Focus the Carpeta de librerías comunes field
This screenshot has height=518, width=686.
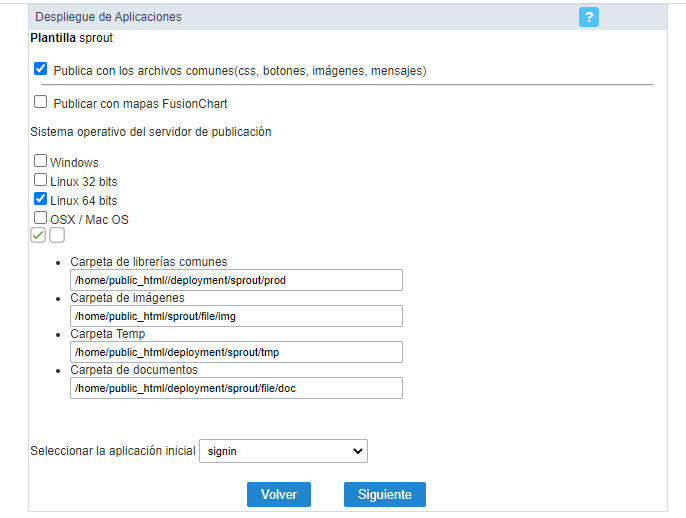[x=236, y=280]
